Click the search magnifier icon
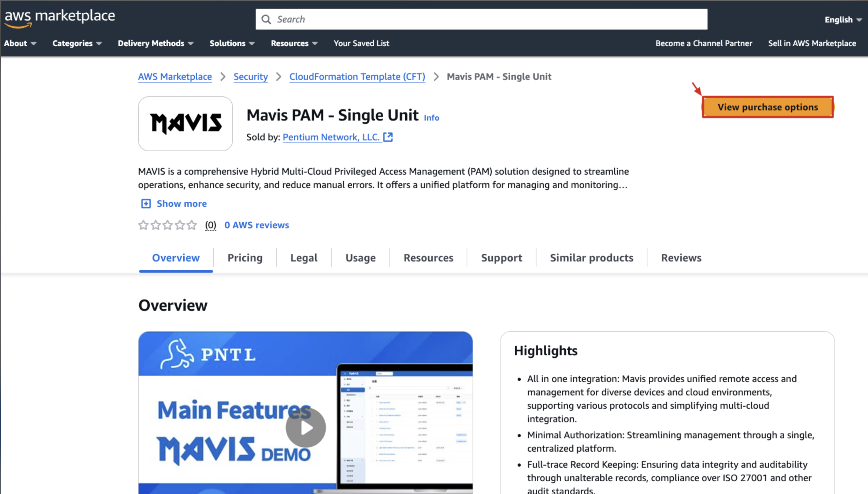868x494 pixels. 266,19
